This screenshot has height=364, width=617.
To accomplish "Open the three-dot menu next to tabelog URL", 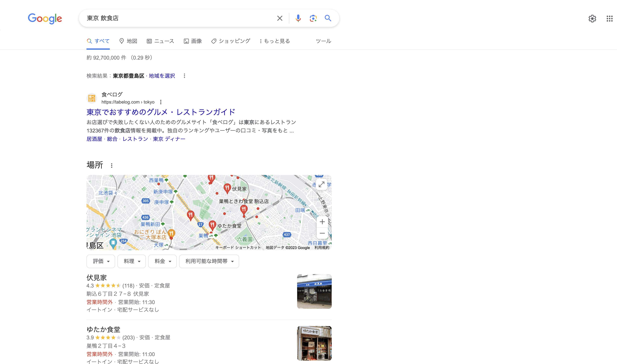I will pyautogui.click(x=161, y=102).
